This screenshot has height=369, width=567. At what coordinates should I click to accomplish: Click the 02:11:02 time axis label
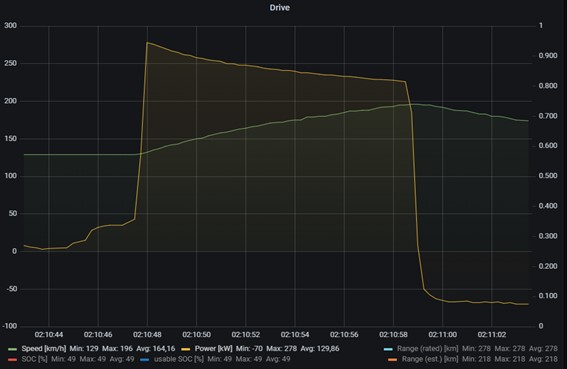point(492,335)
